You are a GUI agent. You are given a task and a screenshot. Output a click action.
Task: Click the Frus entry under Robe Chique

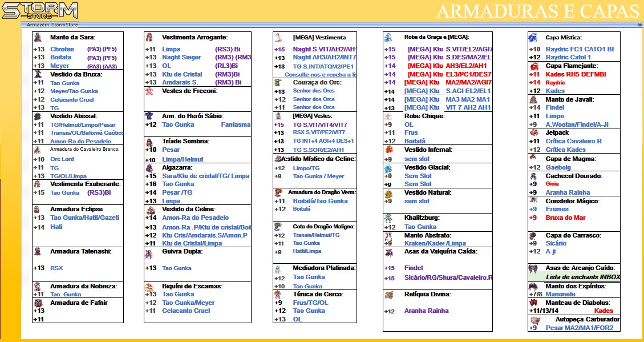point(411,133)
